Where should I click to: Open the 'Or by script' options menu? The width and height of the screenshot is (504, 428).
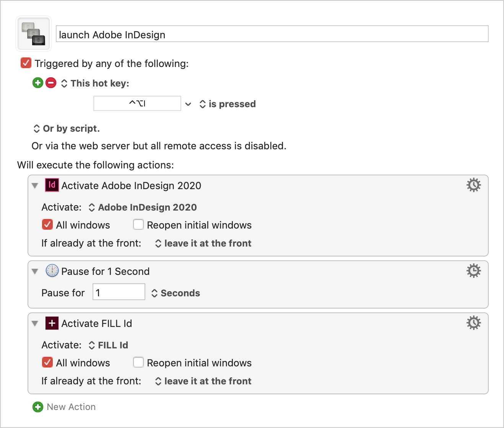(67, 129)
